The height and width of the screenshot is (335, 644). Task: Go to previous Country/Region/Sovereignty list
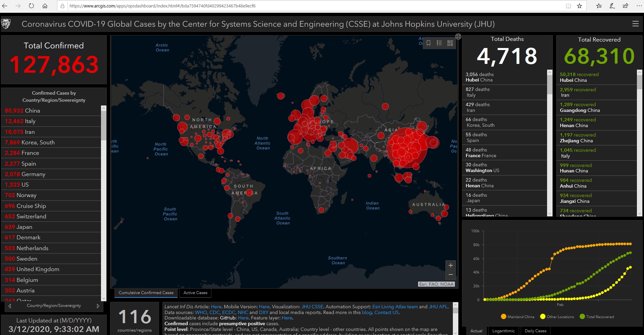[x=10, y=306]
